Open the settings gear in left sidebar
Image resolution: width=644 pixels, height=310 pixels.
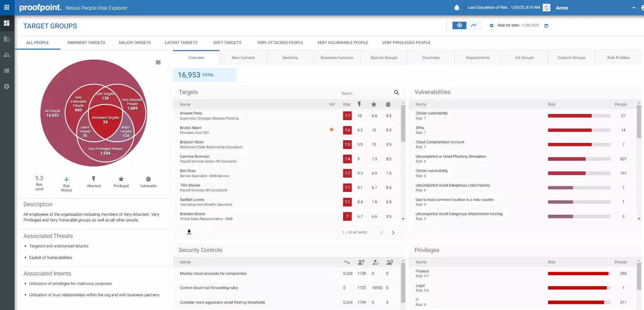tap(7, 87)
